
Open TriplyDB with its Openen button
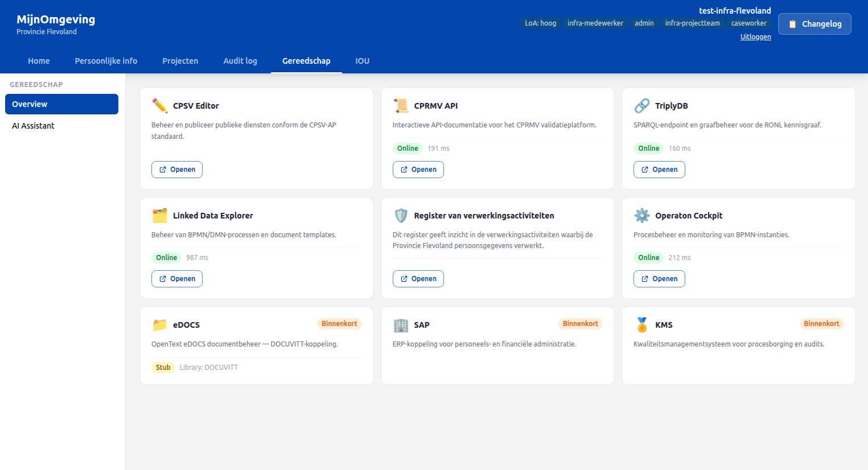[x=659, y=169]
